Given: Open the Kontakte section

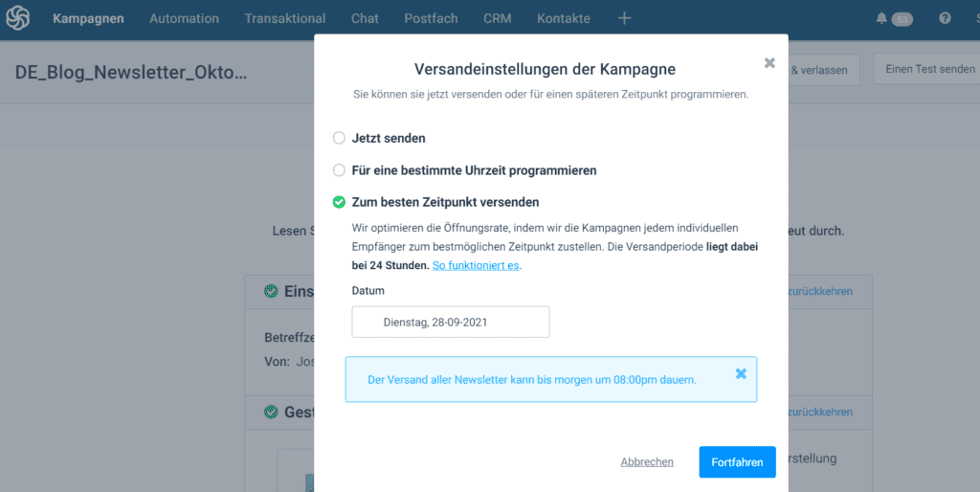Looking at the screenshot, I should point(563,19).
